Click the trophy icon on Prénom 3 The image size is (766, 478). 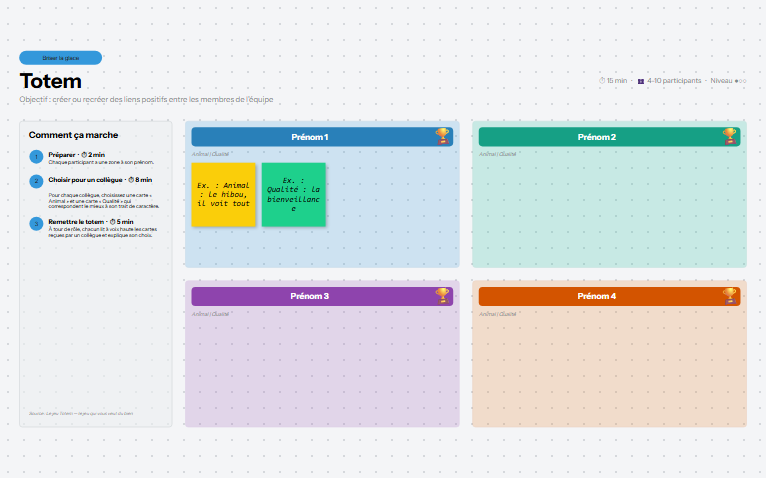point(442,296)
